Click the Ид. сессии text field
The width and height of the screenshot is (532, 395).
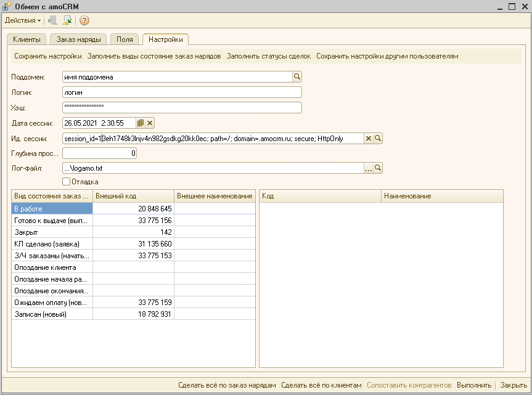[213, 138]
